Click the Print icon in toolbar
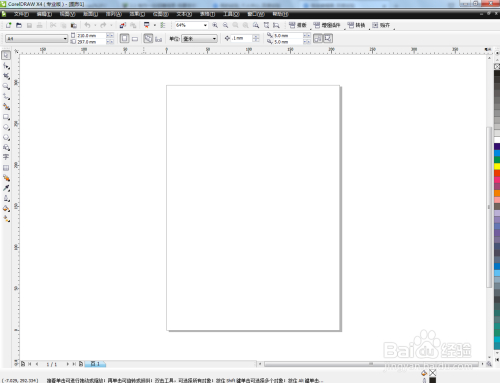 click(39, 25)
